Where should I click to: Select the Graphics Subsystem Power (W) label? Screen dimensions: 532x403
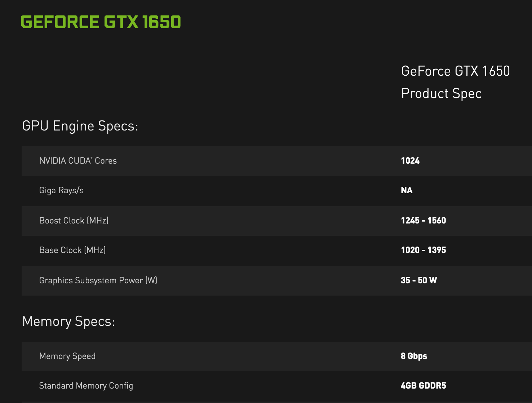(98, 280)
